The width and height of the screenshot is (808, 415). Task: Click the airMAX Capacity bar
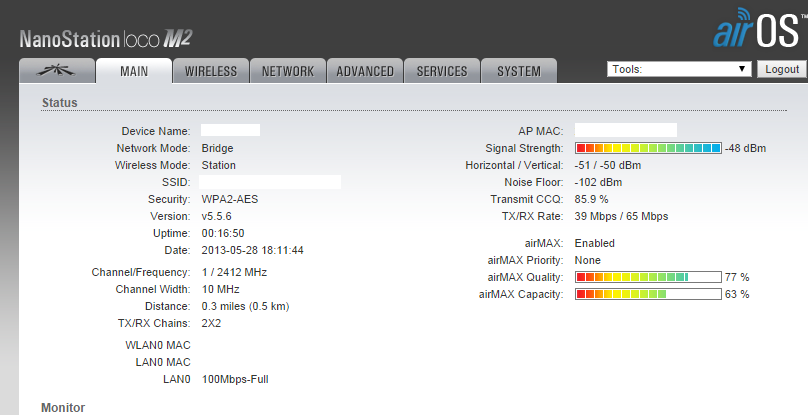(648, 294)
